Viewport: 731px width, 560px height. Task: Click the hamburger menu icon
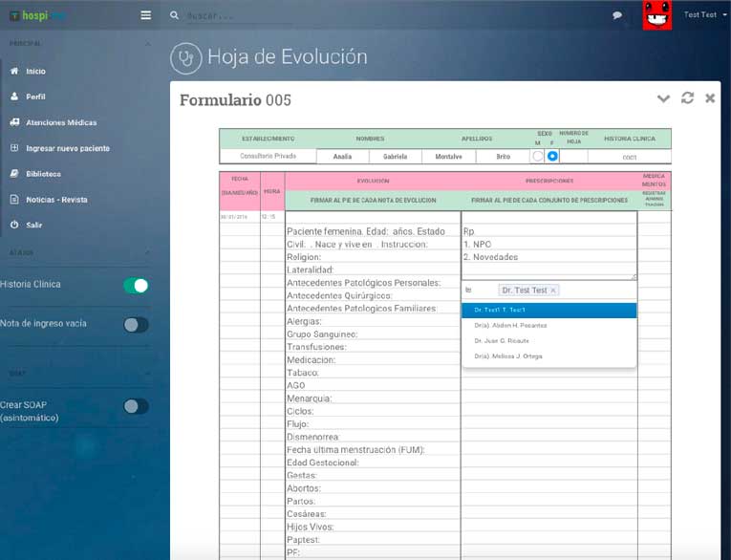145,15
